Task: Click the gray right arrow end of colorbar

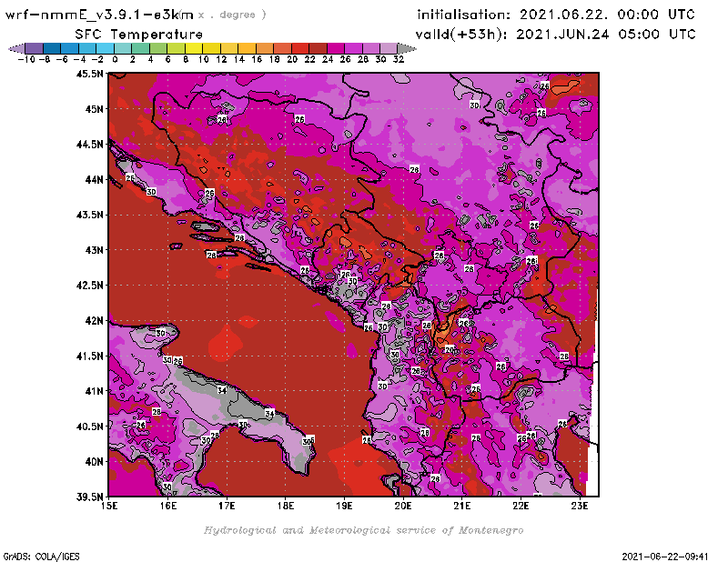Action: (x=405, y=48)
